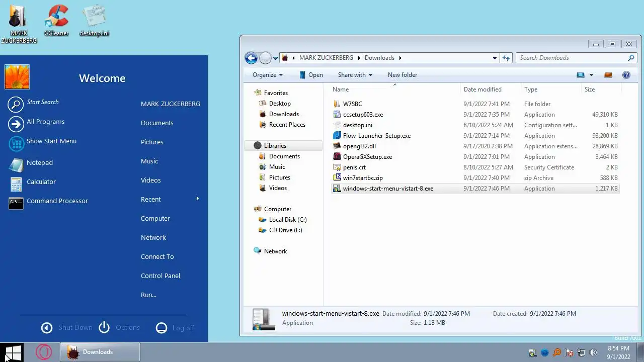Expand path arrow after Downloads breadcrumb
This screenshot has height=362, width=644.
[x=400, y=58]
